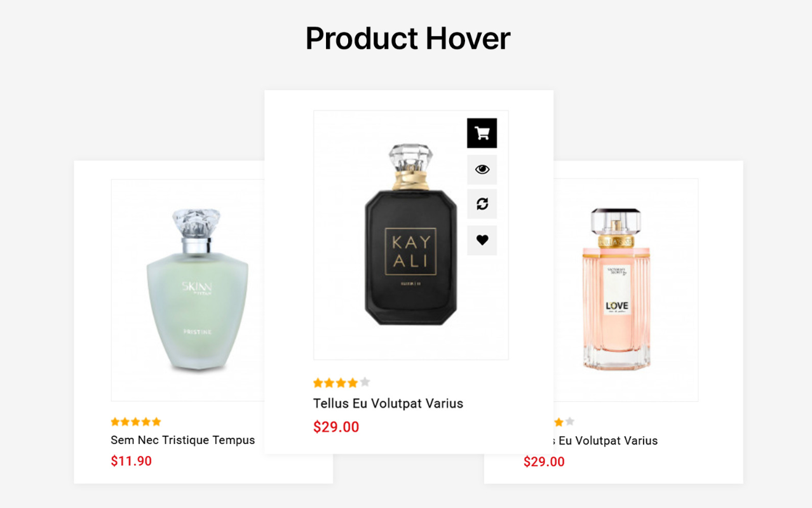
Task: Click the grey empty star on center product
Action: tap(365, 382)
